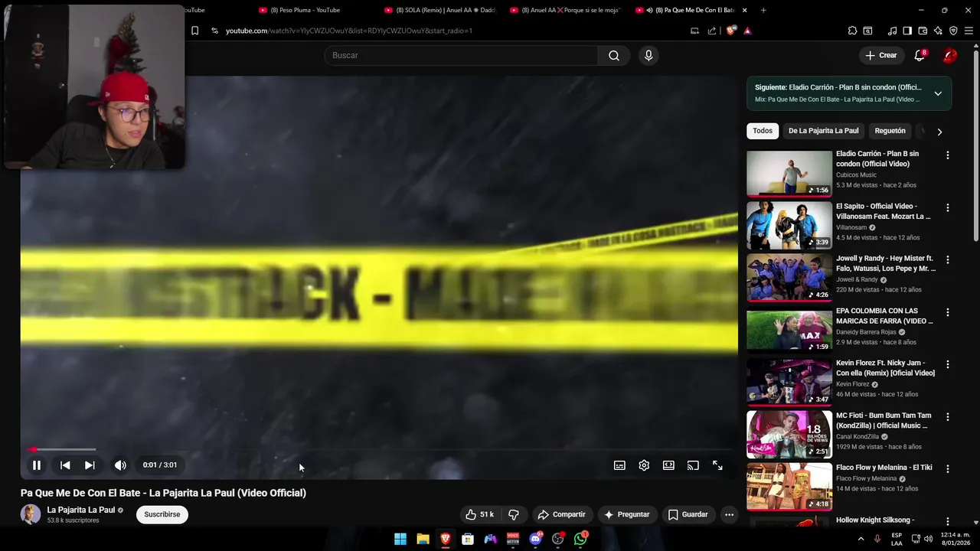
Task: Show more filter chips with arrow
Action: click(939, 132)
